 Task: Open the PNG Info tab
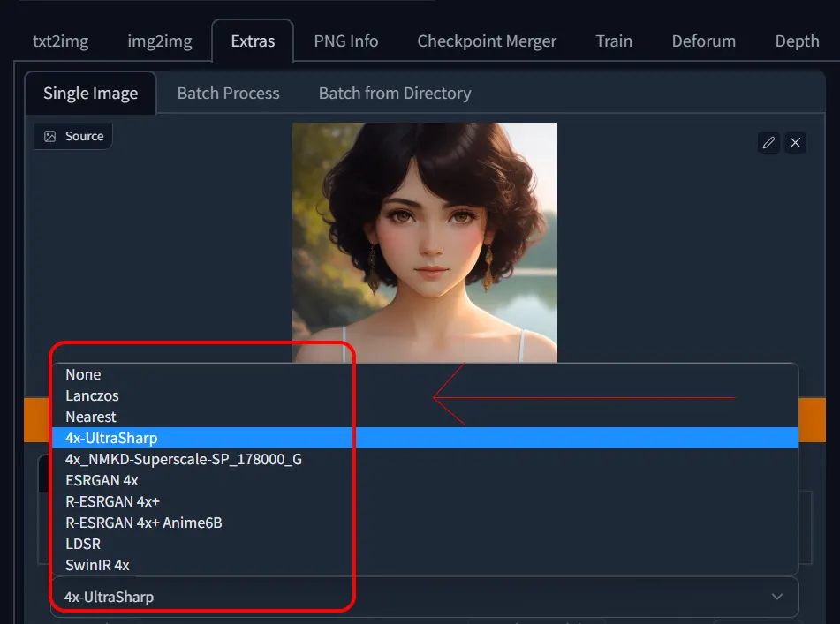346,41
